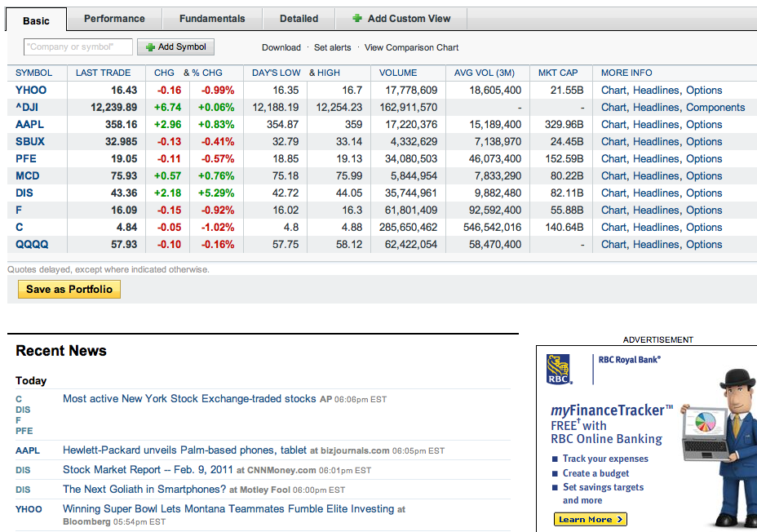Open Chart link for MCD row
The image size is (757, 532).
point(613,175)
